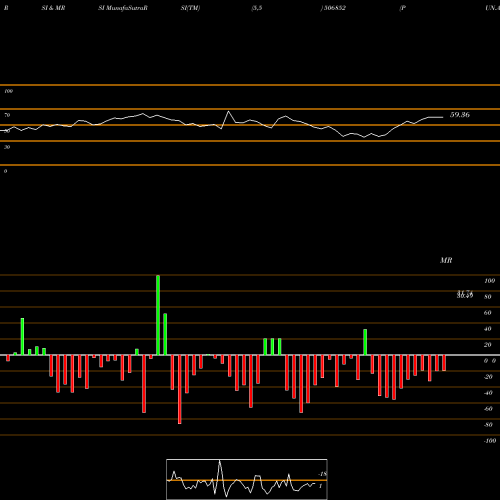Viewport: 500px width, 500px height.
Task: Click the 'MR' label above the bar chart
Action: point(446,260)
